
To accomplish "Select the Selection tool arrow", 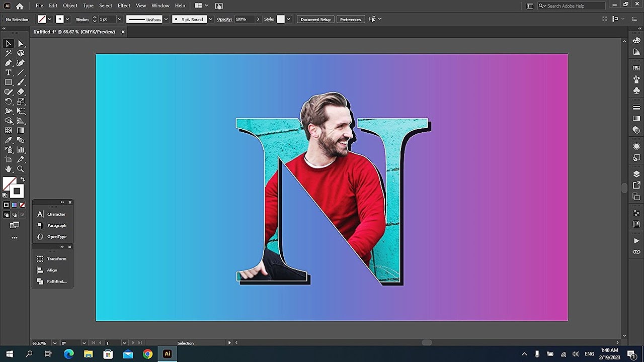I will (x=9, y=44).
